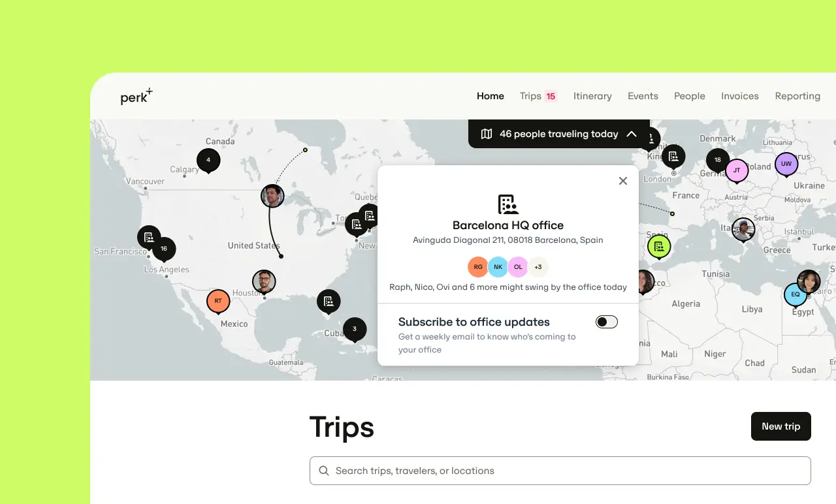Select the UW traveler pin near Ukraine
The image size is (836, 504).
coord(786,165)
